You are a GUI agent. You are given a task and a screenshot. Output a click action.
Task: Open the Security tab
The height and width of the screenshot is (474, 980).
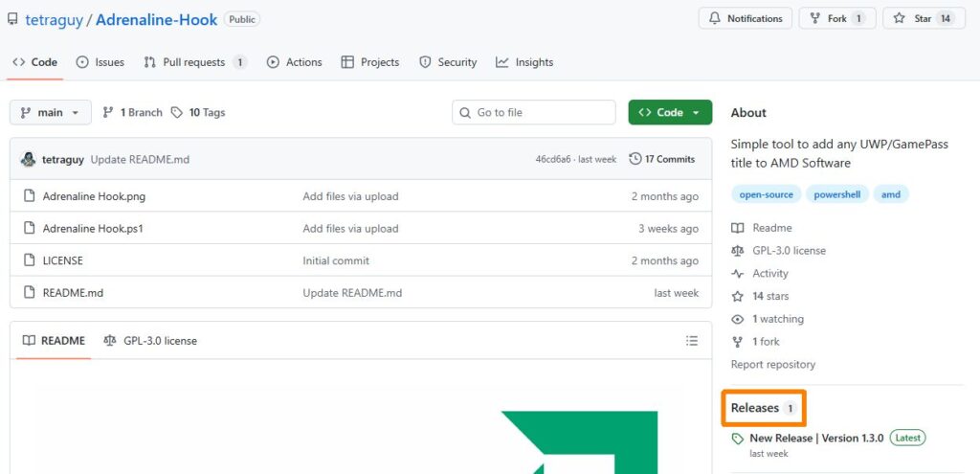tap(448, 62)
